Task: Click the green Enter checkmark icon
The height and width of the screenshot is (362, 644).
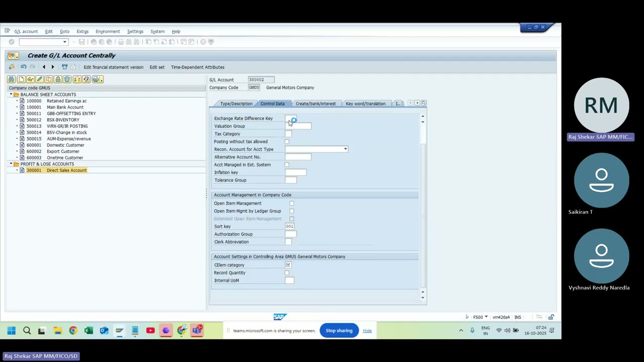Action: tap(12, 42)
